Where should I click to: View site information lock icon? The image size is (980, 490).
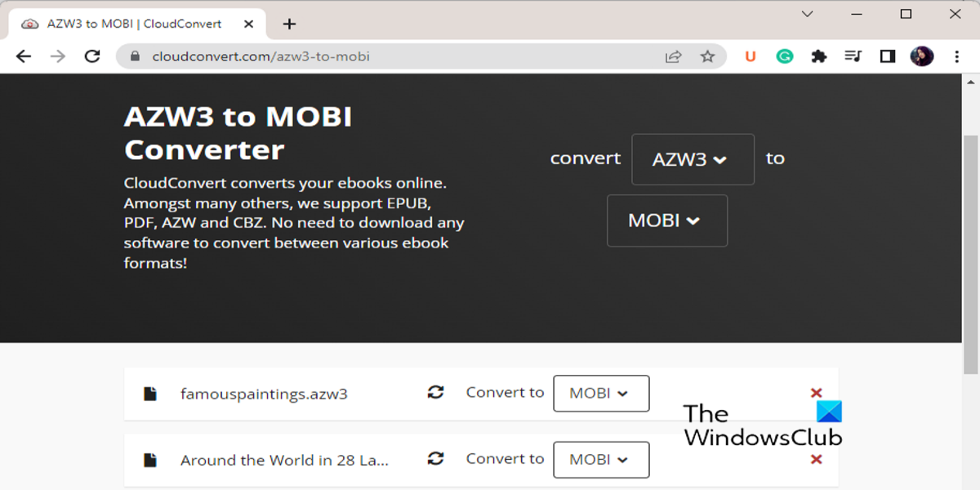[x=135, y=56]
